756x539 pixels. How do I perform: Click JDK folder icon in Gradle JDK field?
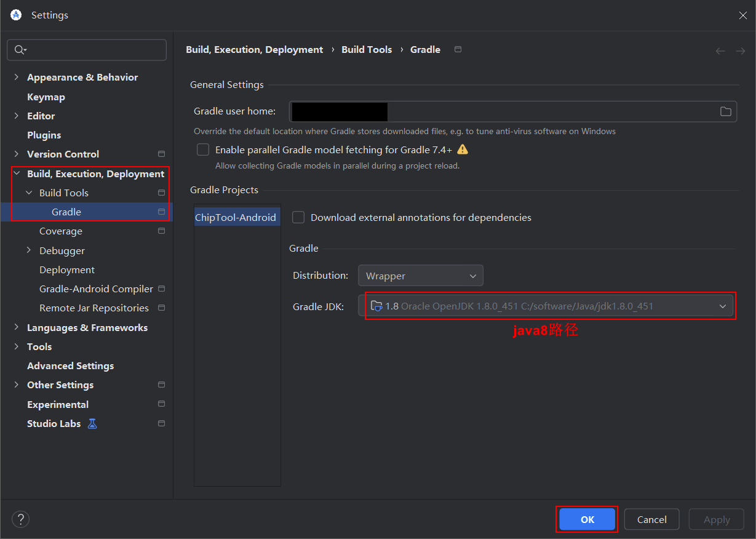(x=376, y=306)
